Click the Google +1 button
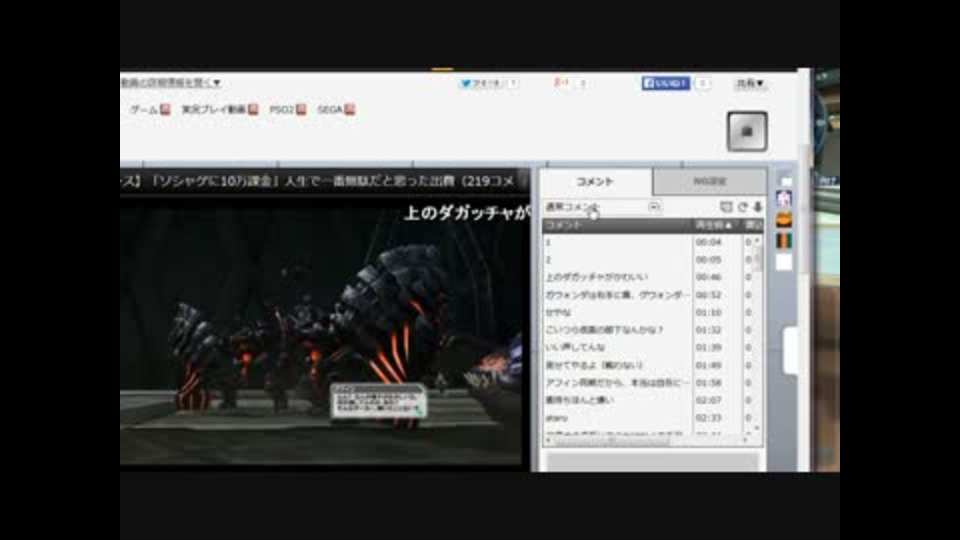Viewport: 960px width, 540px height. point(561,83)
